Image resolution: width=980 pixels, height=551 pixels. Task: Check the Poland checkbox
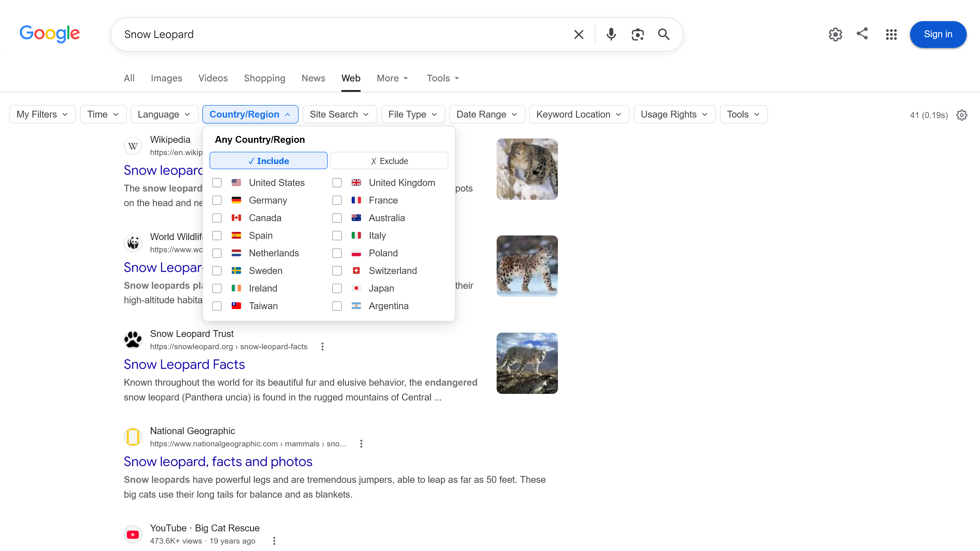(337, 253)
